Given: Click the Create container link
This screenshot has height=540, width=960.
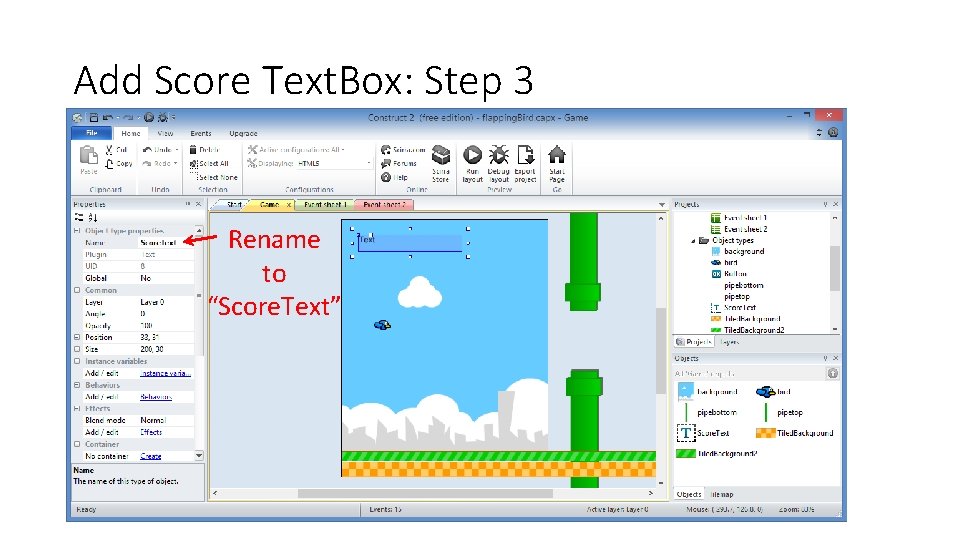Looking at the screenshot, I should point(151,456).
